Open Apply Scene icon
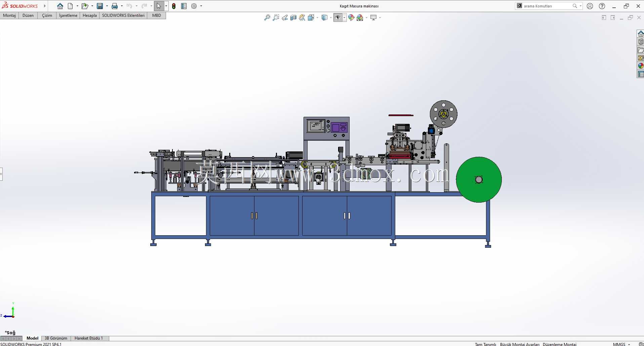This screenshot has width=644, height=346. coord(360,18)
